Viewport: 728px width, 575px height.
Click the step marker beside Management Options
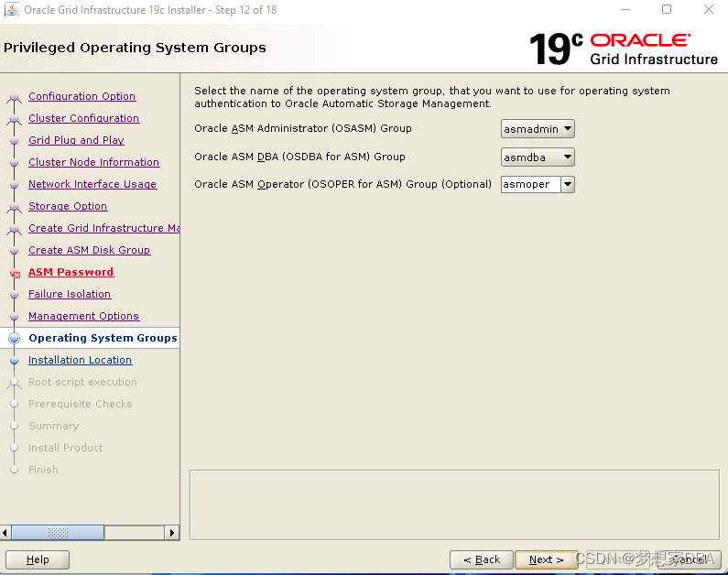pos(15,317)
